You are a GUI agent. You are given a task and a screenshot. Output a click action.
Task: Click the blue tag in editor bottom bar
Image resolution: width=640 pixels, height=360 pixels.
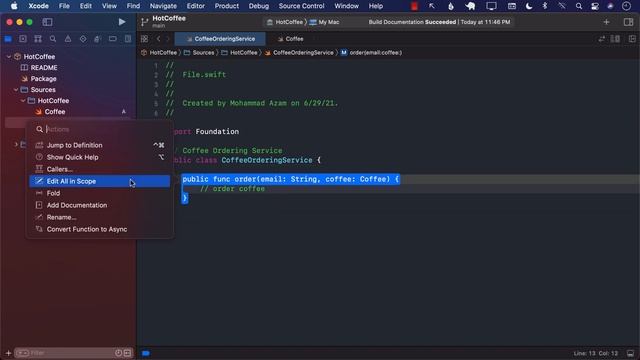point(146,353)
